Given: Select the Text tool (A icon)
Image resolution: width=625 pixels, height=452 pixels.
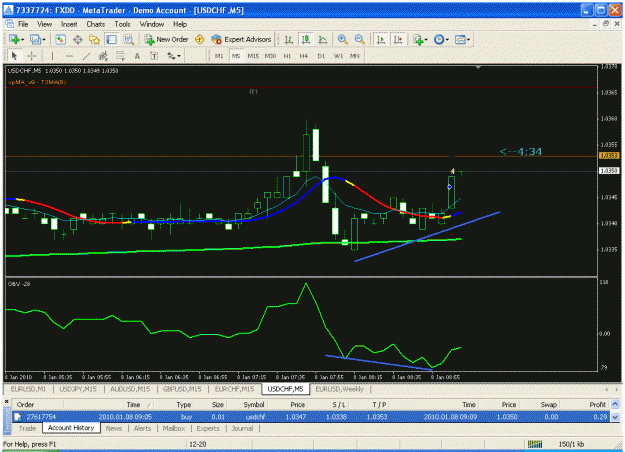Looking at the screenshot, I should point(137,56).
